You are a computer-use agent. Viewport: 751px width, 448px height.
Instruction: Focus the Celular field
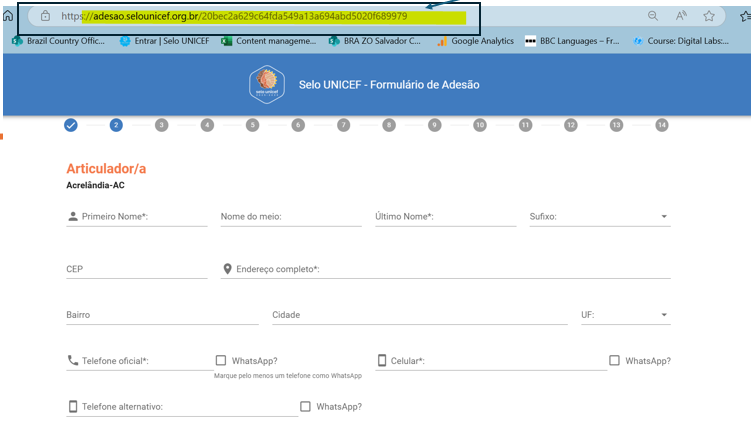[491, 361]
